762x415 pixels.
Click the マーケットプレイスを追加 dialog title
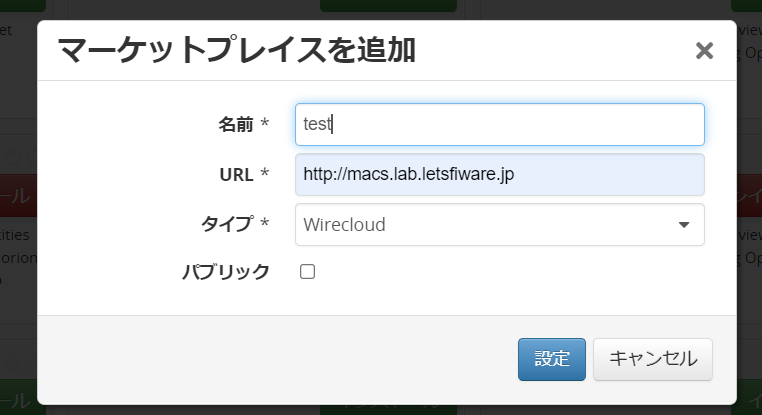[x=236, y=49]
